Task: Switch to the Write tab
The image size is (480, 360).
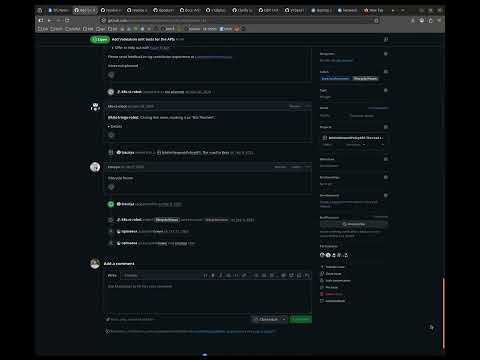Action: [x=112, y=275]
